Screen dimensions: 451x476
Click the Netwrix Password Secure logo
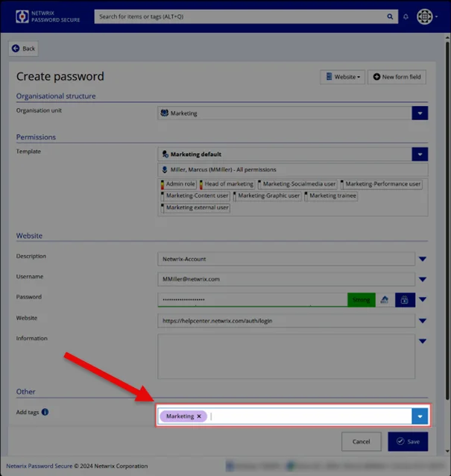click(48, 16)
